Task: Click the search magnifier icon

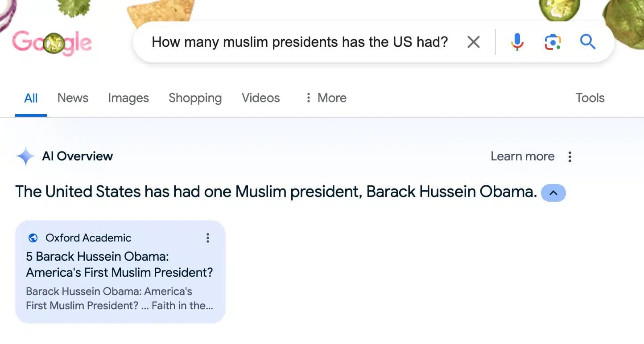Action: click(x=587, y=41)
